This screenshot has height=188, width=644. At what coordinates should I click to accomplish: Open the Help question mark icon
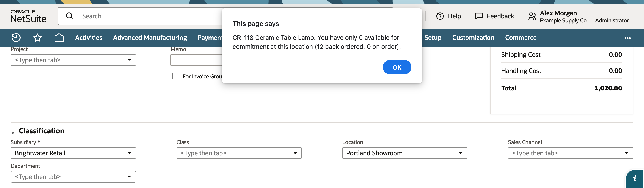click(x=440, y=16)
